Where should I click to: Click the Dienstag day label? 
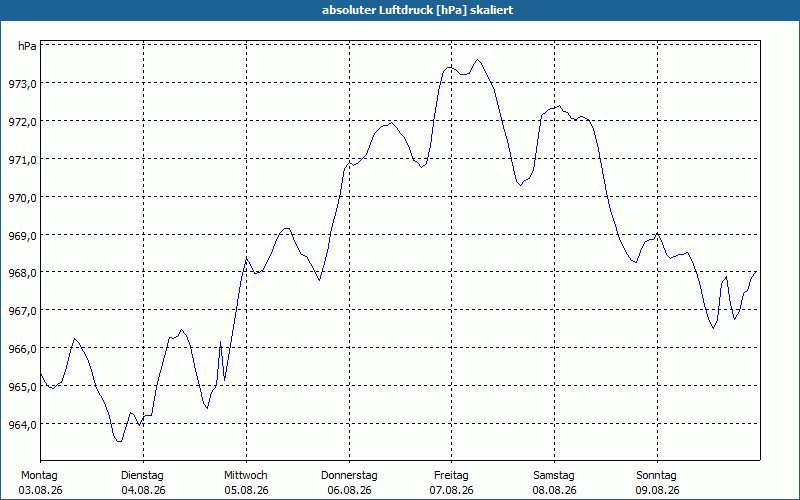point(142,475)
